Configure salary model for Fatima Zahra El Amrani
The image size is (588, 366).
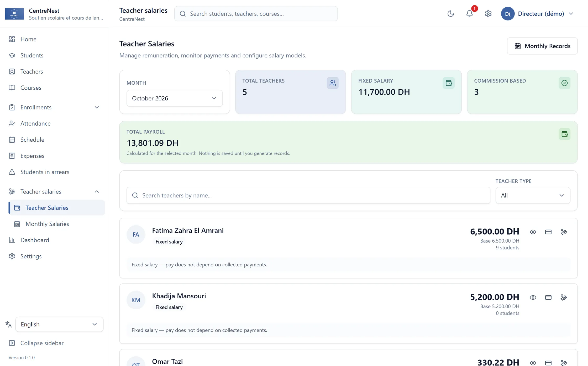coord(564,232)
